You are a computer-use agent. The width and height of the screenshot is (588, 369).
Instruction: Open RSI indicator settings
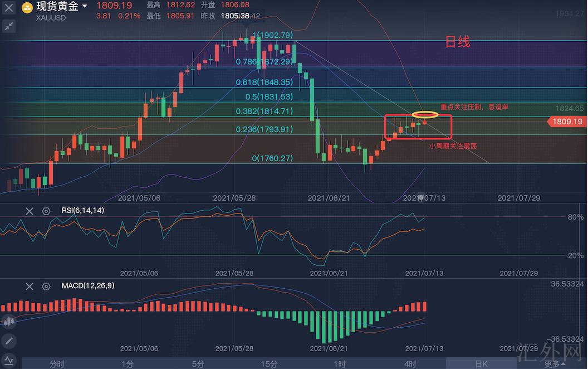pyautogui.click(x=46, y=211)
